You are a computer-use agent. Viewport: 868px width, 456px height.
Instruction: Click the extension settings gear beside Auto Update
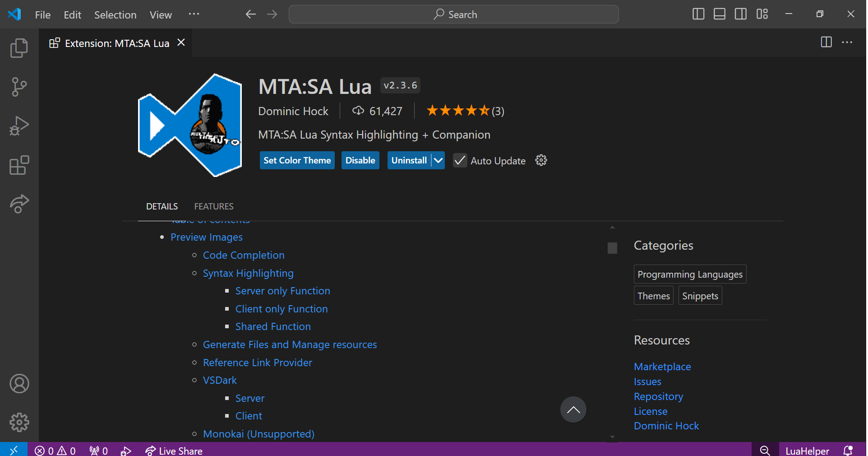[x=541, y=160]
